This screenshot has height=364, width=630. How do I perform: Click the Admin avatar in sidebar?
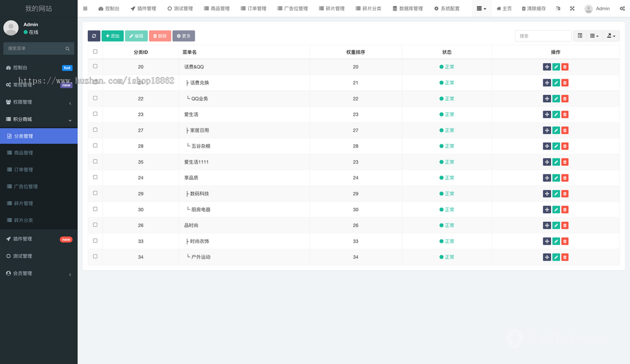point(11,28)
